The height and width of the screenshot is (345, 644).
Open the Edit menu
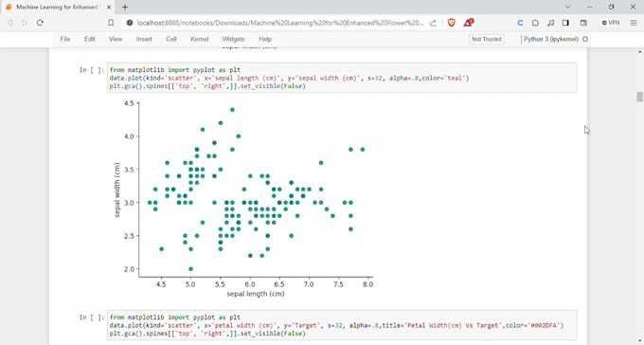pyautogui.click(x=90, y=39)
